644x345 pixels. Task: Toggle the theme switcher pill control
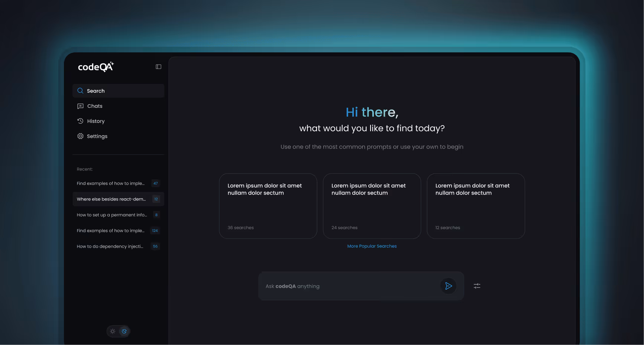click(x=118, y=331)
